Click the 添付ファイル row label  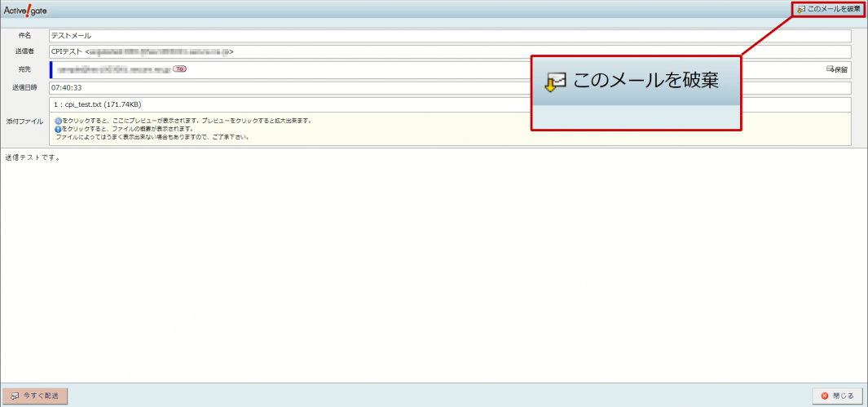pyautogui.click(x=24, y=121)
